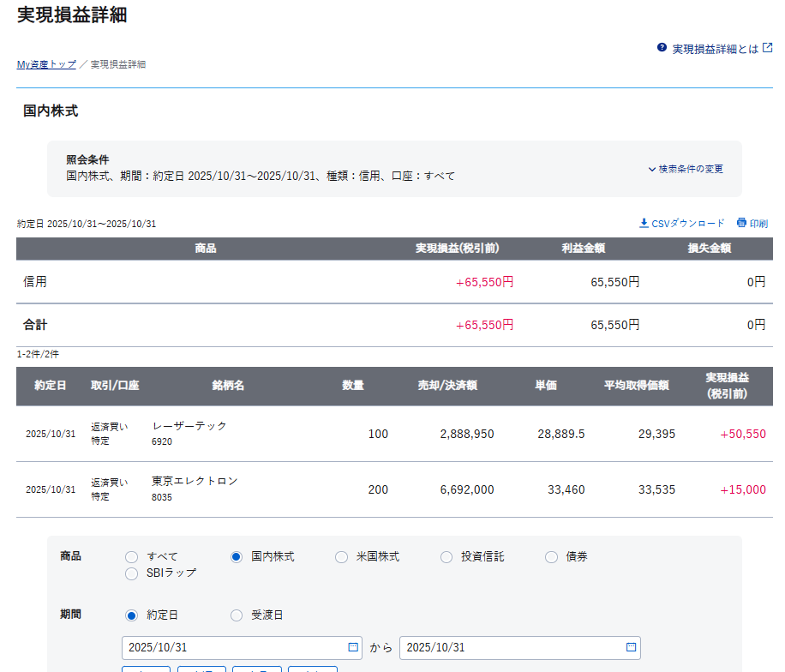The width and height of the screenshot is (785, 672).
Task: Click the CSV download arrow icon
Action: pos(644,223)
